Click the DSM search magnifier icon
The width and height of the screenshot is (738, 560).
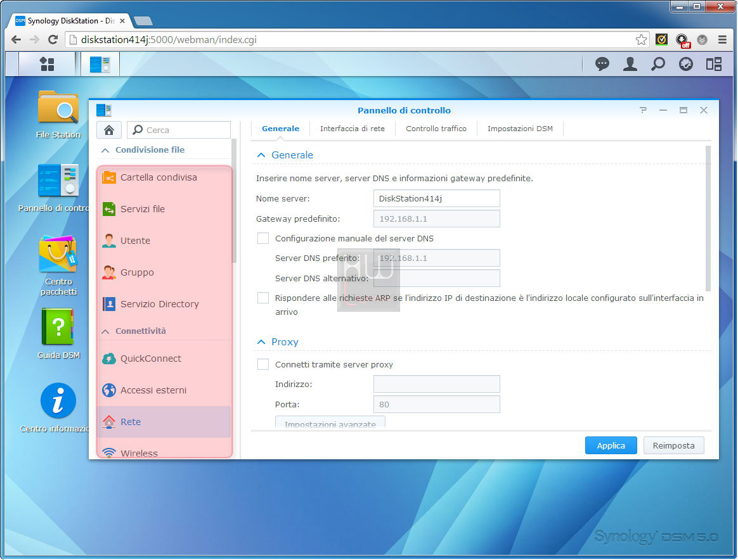pos(658,64)
